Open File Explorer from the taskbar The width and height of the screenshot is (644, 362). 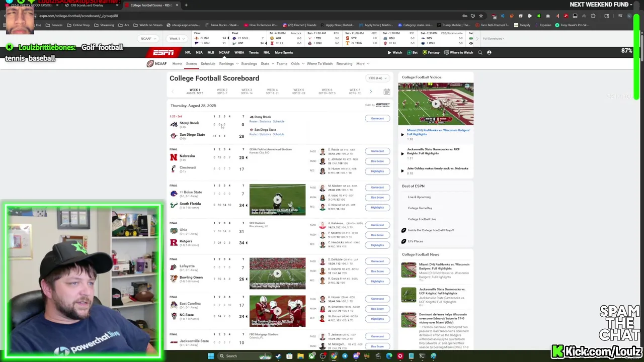300,356
